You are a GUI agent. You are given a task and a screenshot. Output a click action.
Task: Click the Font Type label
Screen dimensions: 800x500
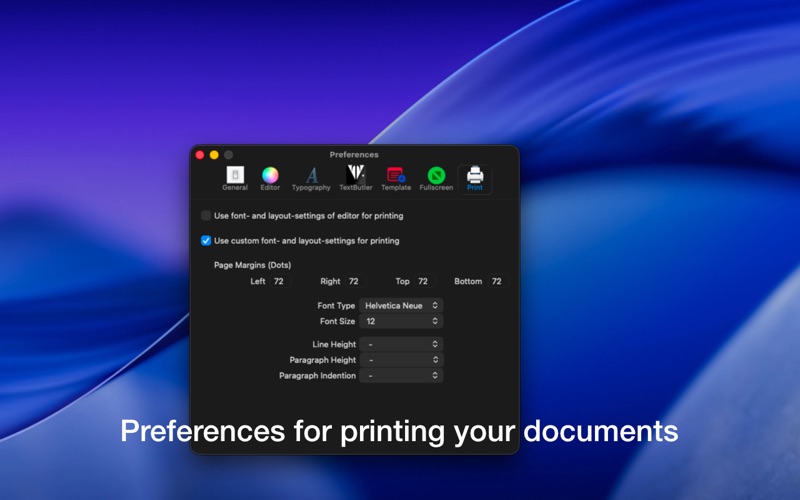[336, 306]
